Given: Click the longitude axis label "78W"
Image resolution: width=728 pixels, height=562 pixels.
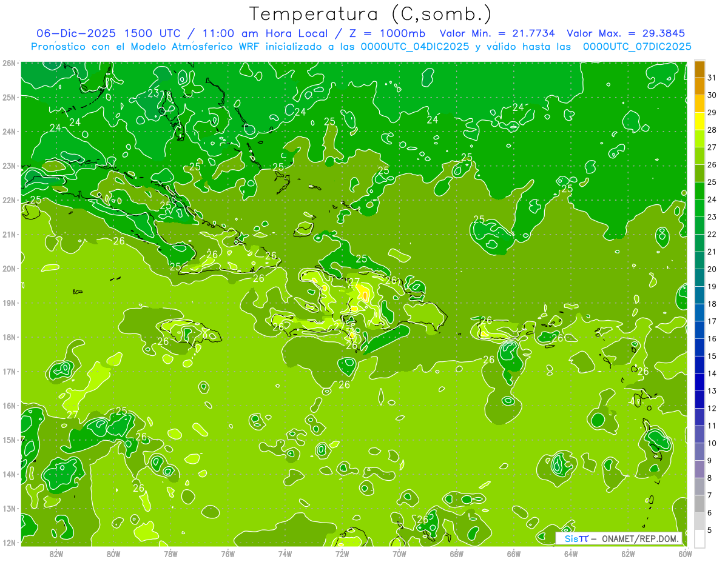Looking at the screenshot, I should tap(170, 554).
